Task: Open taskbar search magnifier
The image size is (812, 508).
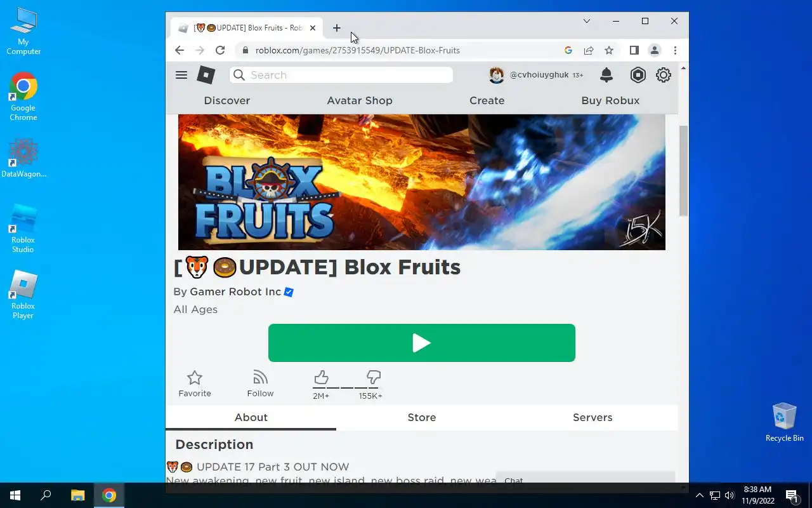Action: coord(46,495)
